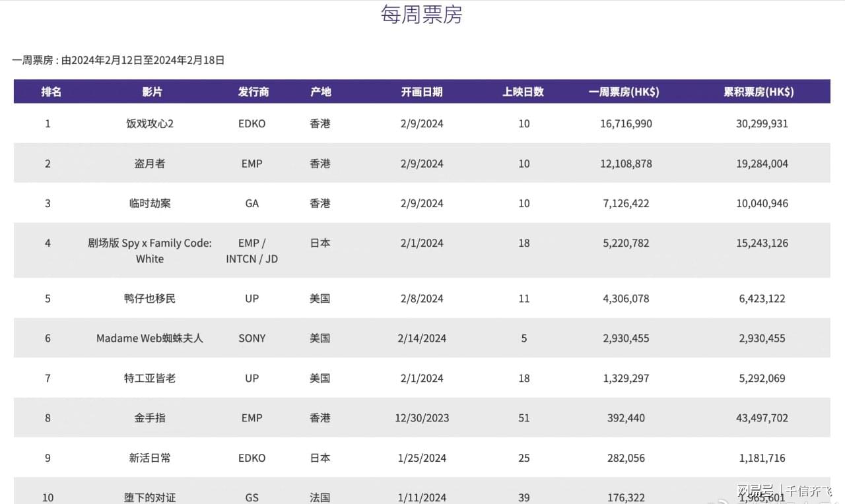
Task: Click the 排名 column header
Action: tap(51, 92)
